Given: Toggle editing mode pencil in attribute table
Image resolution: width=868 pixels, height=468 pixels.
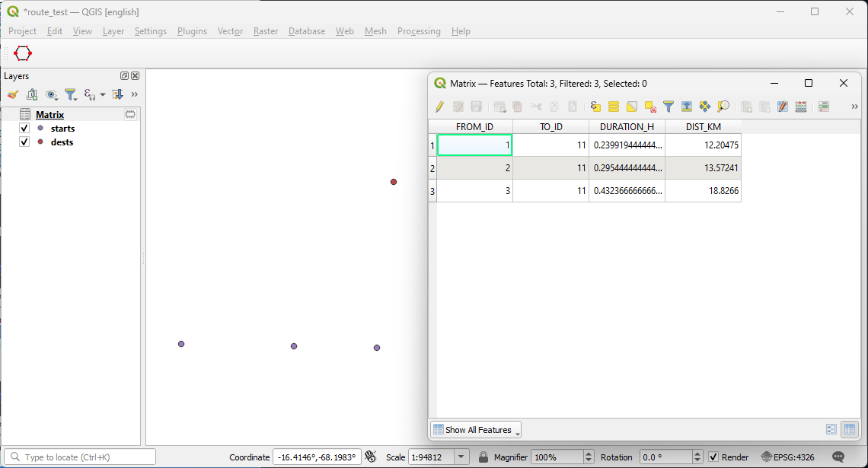Looking at the screenshot, I should click(439, 107).
